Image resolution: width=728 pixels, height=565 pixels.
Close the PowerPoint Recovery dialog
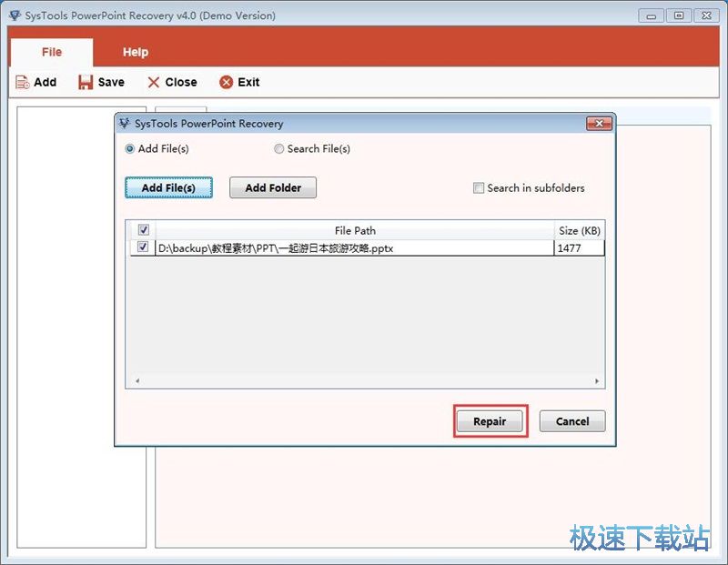(599, 124)
